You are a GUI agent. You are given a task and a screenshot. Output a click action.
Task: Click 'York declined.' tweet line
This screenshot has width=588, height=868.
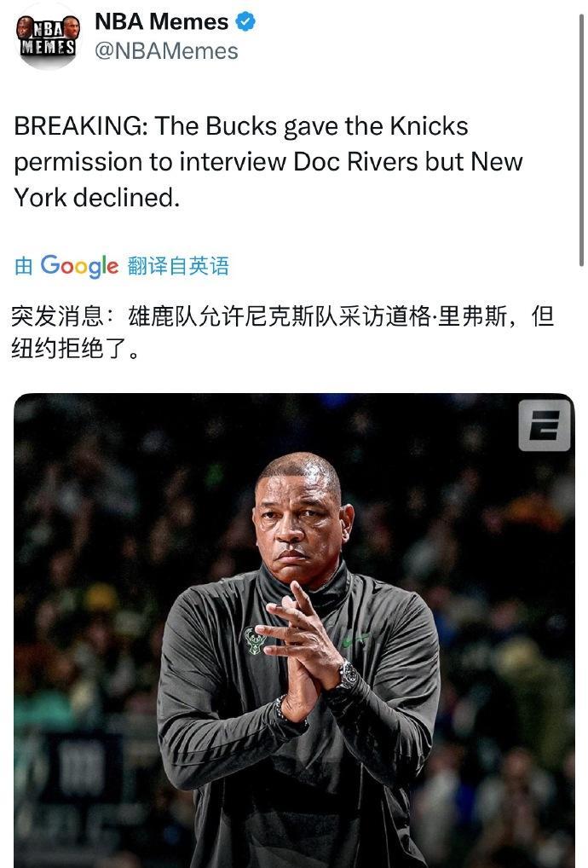tap(97, 198)
